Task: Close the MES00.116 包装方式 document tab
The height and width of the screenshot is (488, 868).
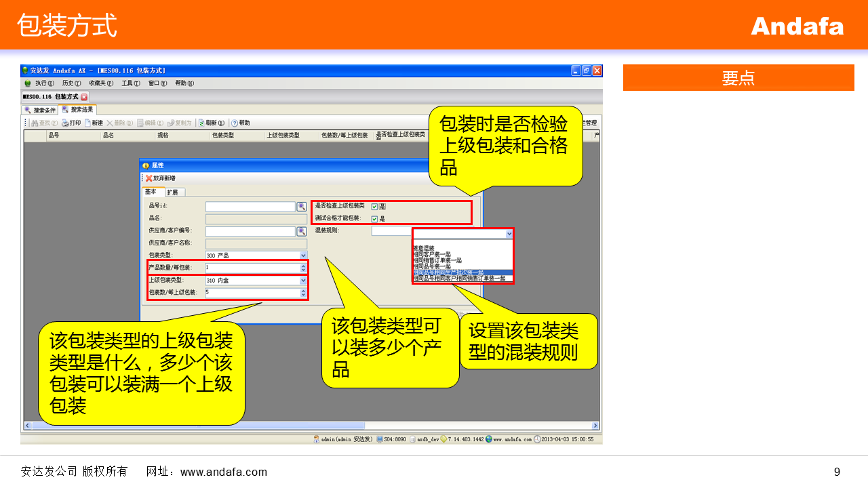Action: (x=84, y=97)
